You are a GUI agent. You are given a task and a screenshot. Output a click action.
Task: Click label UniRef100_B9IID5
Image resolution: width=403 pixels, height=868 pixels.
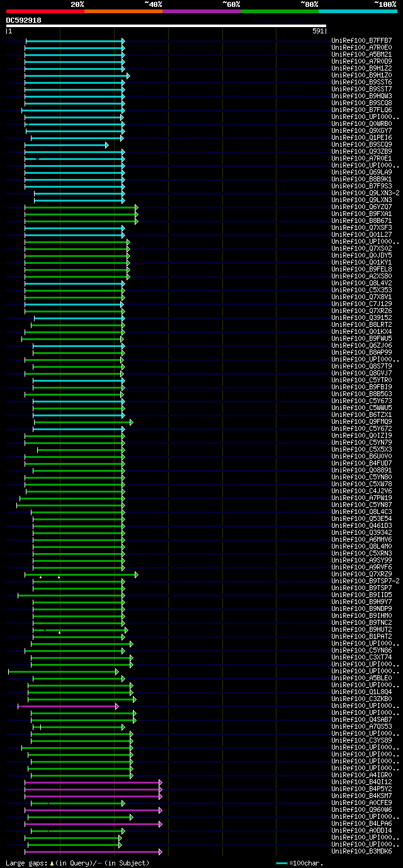click(361, 595)
